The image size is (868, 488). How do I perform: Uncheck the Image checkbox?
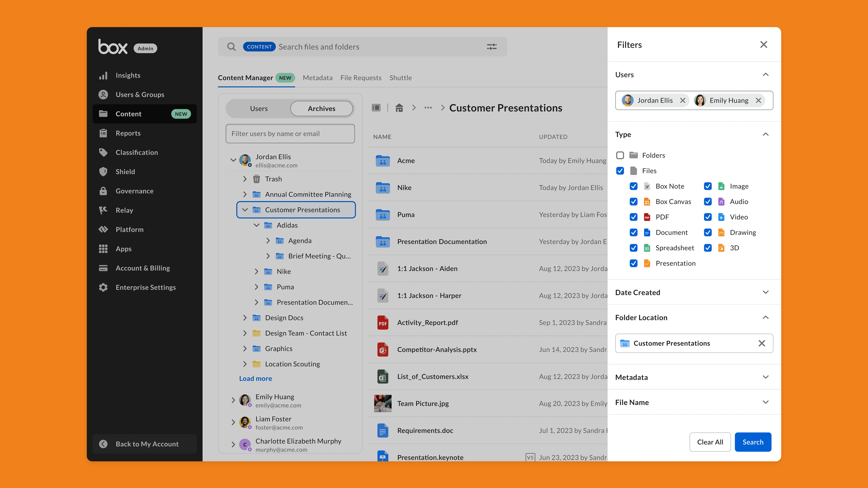pyautogui.click(x=708, y=186)
